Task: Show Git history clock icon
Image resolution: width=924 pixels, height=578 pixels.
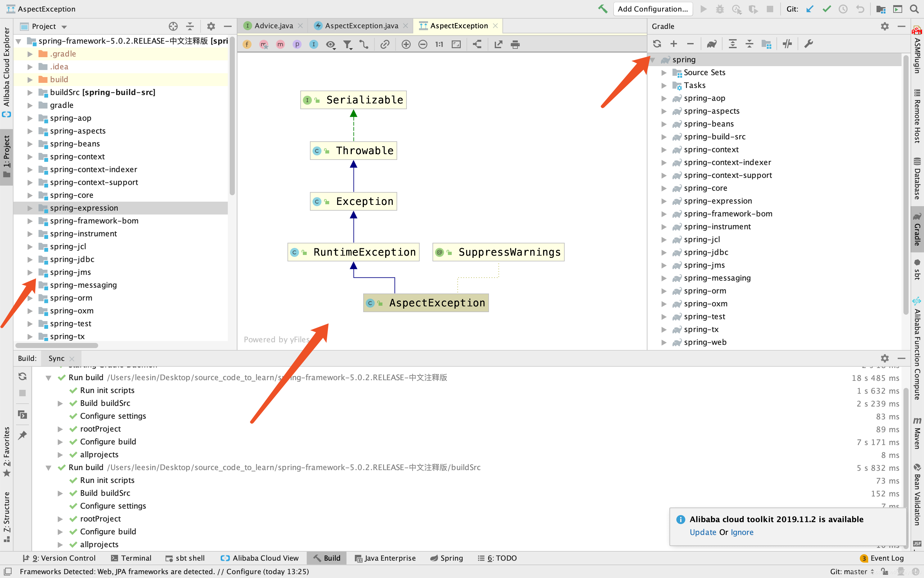Action: (843, 9)
